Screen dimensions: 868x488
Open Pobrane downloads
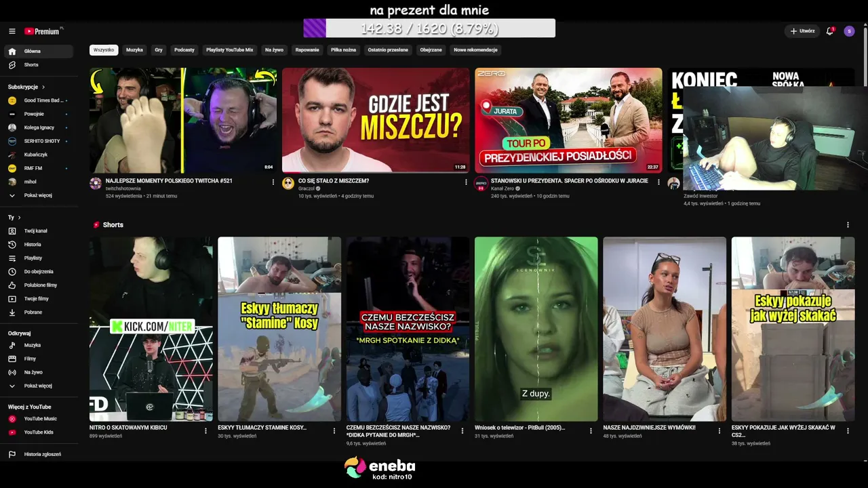pos(39,312)
